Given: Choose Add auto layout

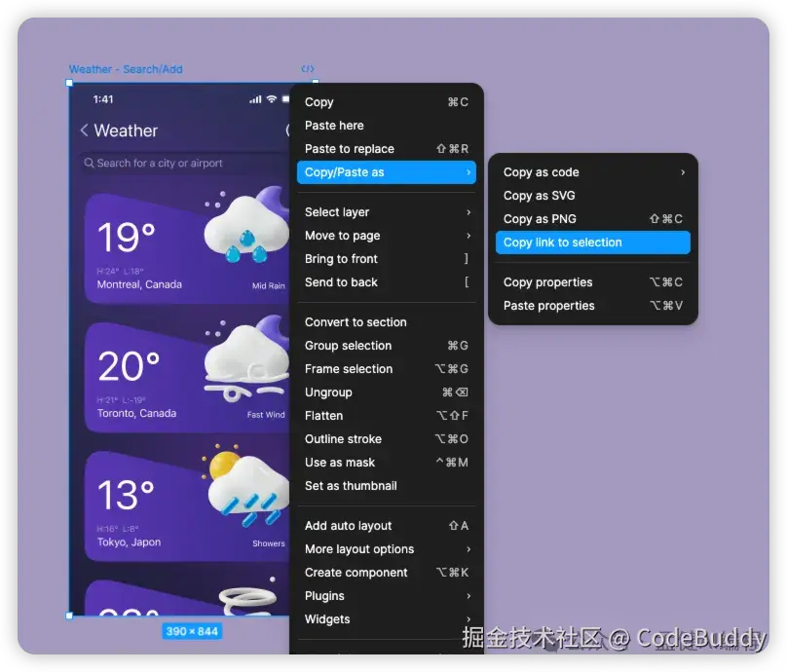Looking at the screenshot, I should pyautogui.click(x=386, y=526).
